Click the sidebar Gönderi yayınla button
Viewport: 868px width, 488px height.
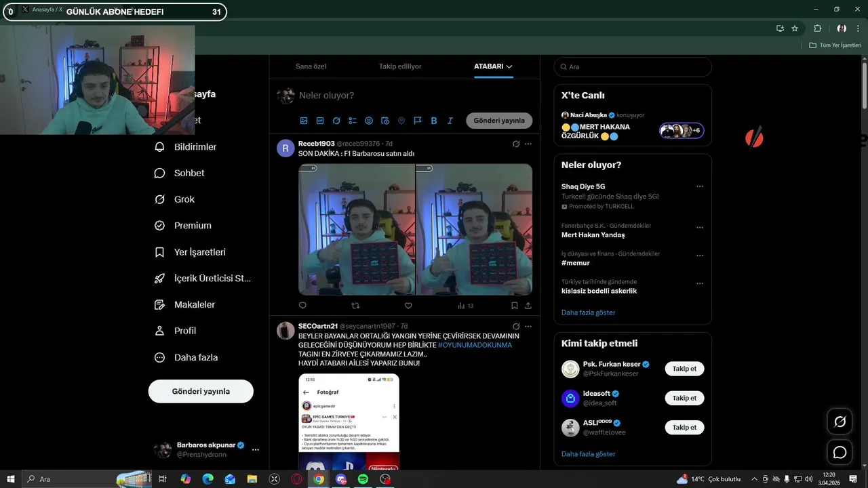[x=201, y=391]
